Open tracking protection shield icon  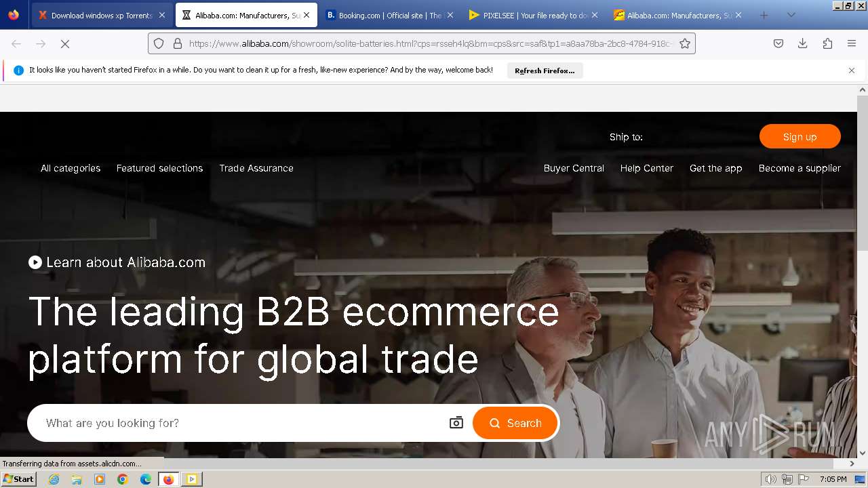tap(159, 43)
